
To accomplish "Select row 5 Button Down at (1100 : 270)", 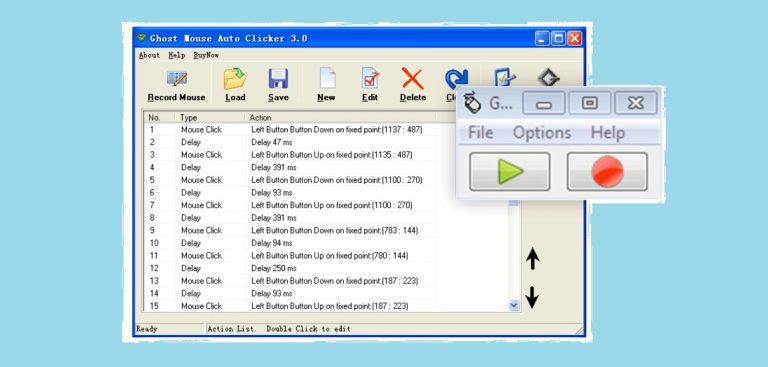I will tap(290, 180).
